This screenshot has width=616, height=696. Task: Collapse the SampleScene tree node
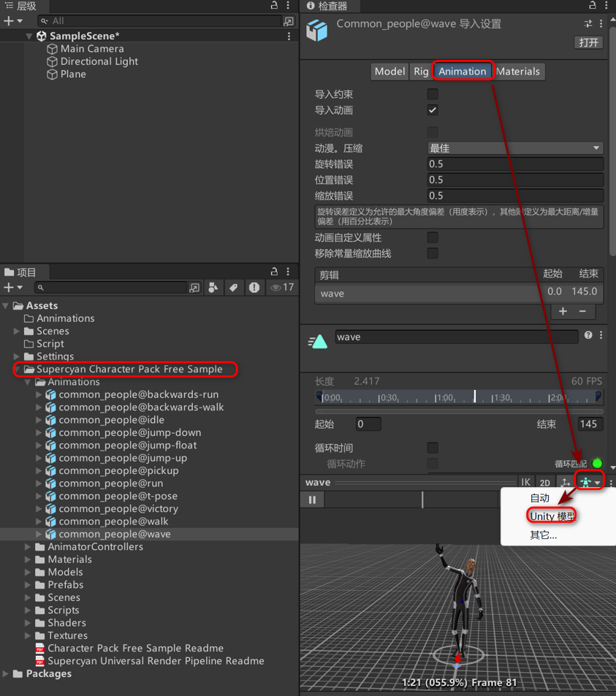coord(29,36)
